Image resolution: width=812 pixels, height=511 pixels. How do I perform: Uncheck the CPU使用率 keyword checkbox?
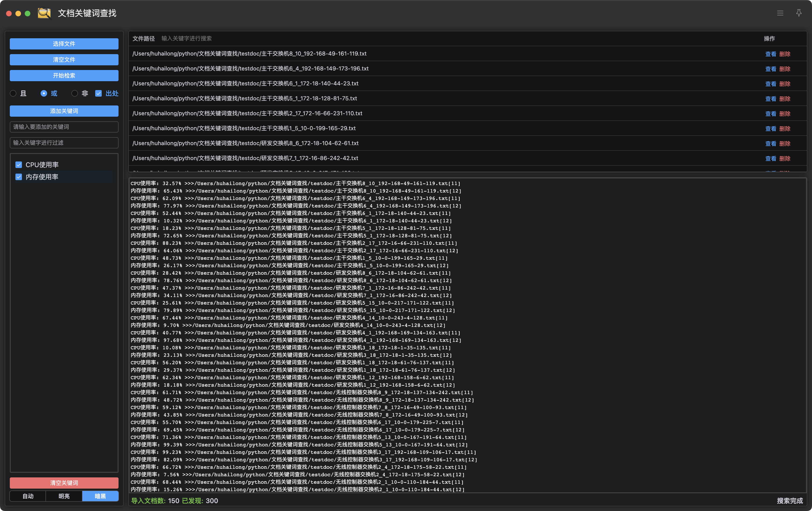point(19,164)
